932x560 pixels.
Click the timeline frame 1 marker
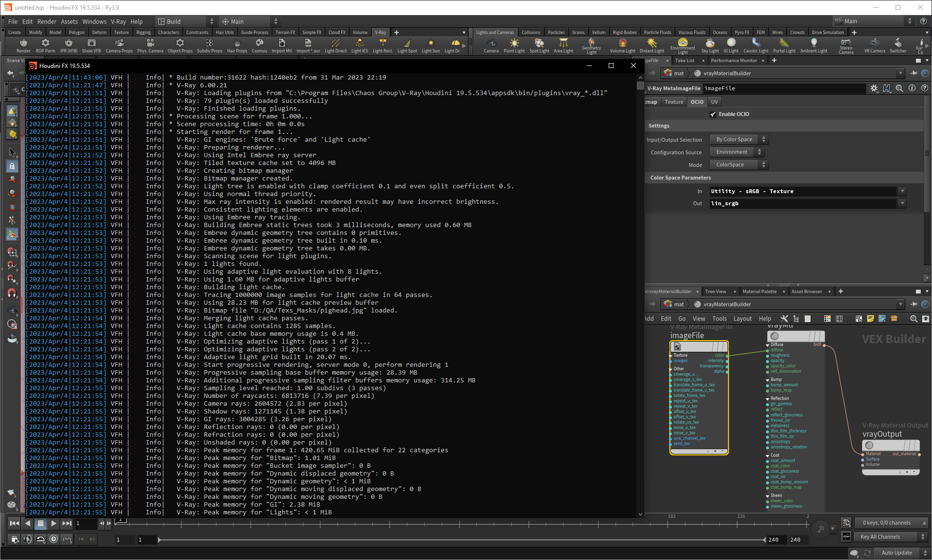[121, 521]
